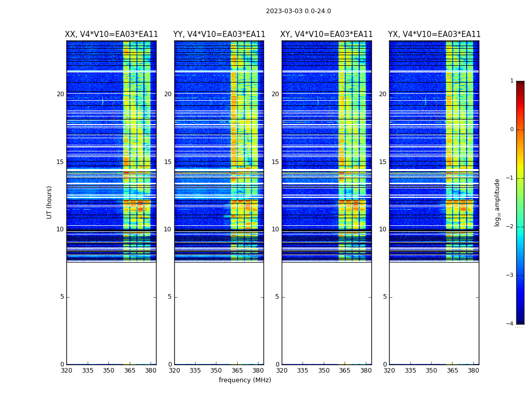Click the colorbar tick labeled −2
Image resolution: width=532 pixels, height=405 pixels.
[510, 226]
